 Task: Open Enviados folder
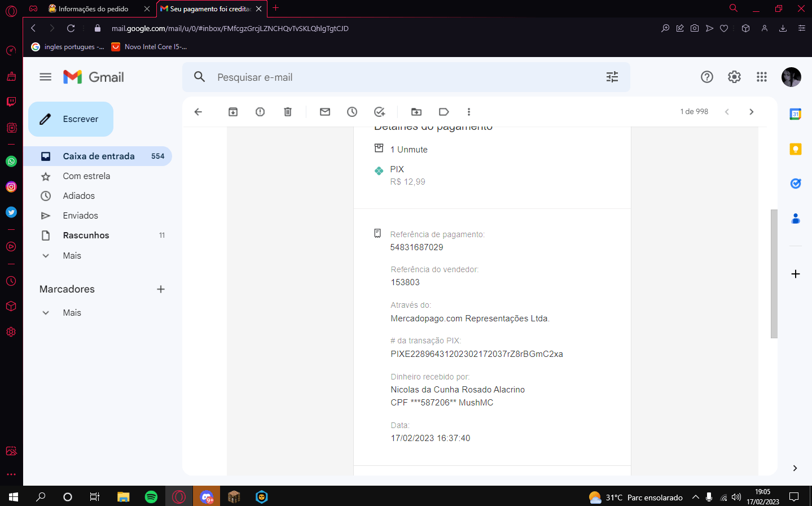tap(81, 216)
